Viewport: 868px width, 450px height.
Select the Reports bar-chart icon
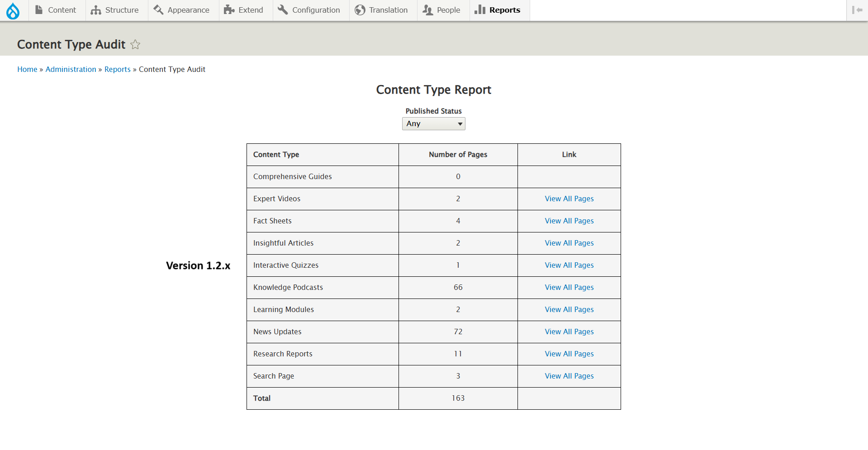[480, 9]
